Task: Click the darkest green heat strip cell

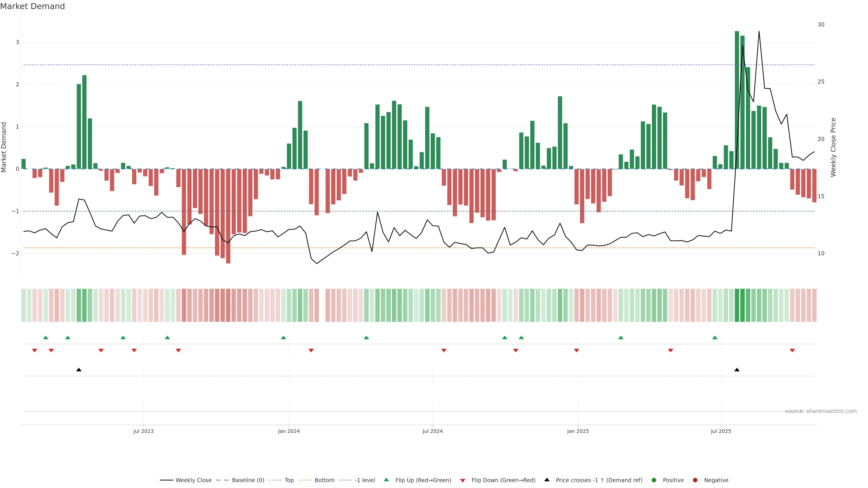Action: tap(737, 305)
